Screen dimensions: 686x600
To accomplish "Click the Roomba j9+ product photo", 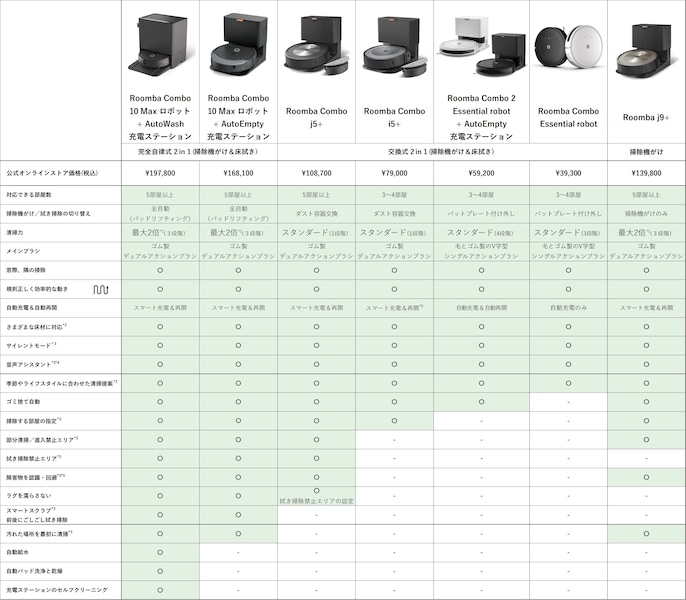I will (646, 50).
